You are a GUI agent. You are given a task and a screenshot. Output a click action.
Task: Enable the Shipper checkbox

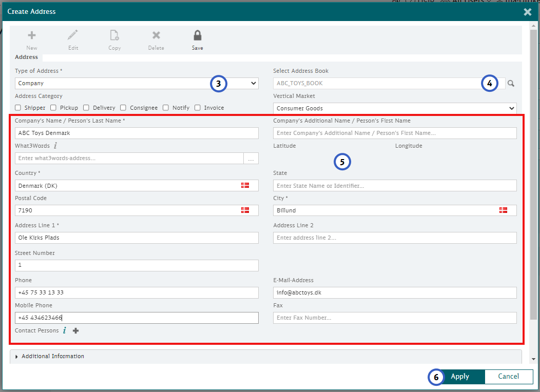[x=18, y=108]
